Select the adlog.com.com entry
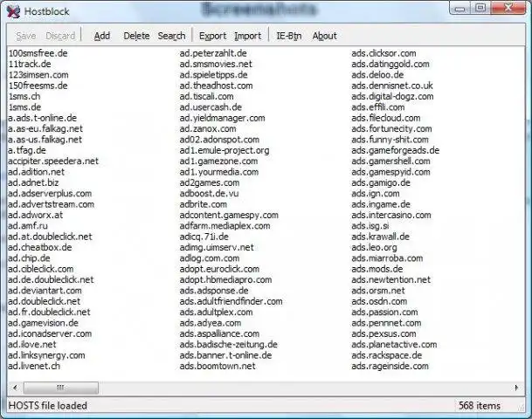This screenshot has width=532, height=419. tap(210, 258)
